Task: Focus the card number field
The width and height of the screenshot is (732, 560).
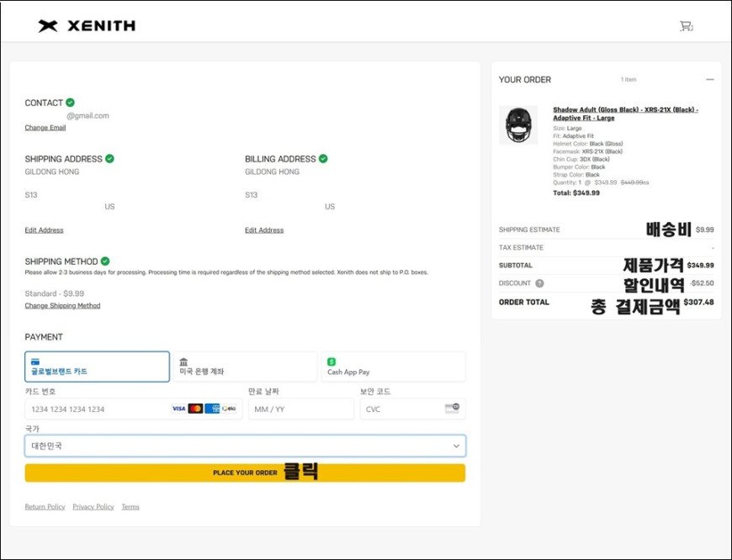Action: (x=134, y=409)
